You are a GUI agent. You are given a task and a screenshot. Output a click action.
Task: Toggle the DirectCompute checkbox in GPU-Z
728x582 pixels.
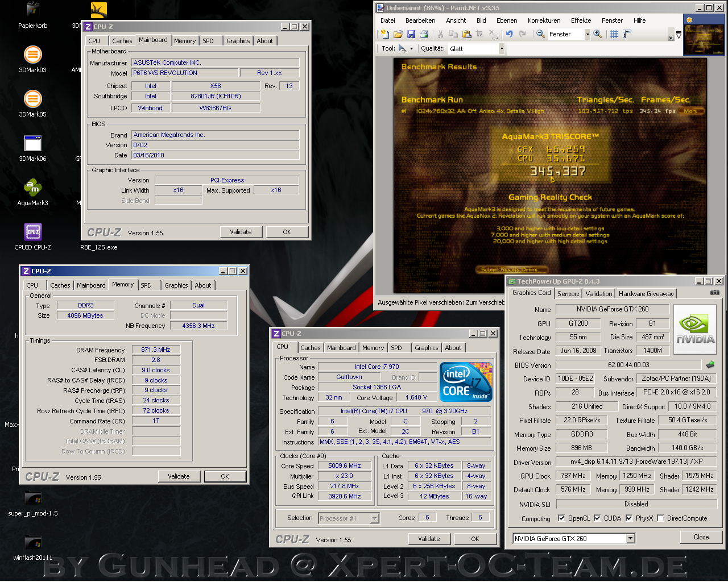pos(660,518)
